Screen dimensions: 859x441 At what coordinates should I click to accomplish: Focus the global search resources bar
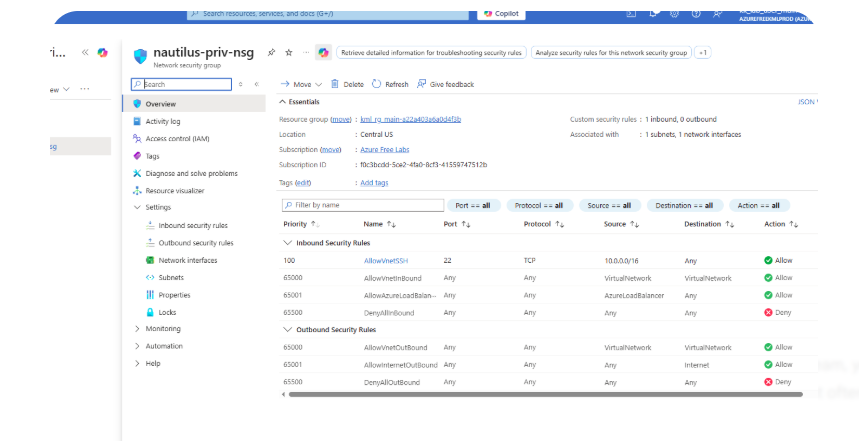[328, 14]
